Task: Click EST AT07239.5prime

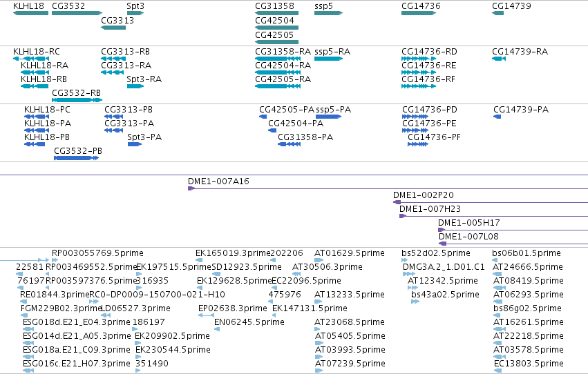Action: pos(319,371)
